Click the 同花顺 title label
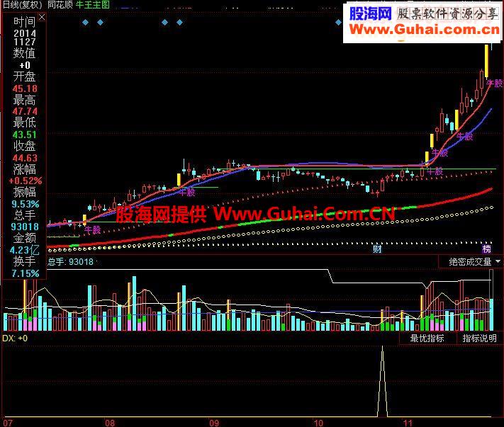The width and height of the screenshot is (504, 427). coord(60,4)
